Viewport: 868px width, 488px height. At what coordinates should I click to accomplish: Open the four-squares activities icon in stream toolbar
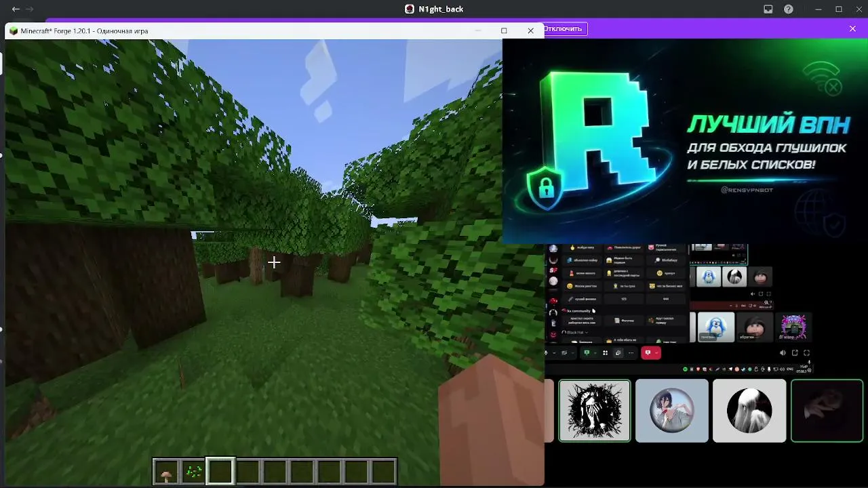(x=606, y=352)
